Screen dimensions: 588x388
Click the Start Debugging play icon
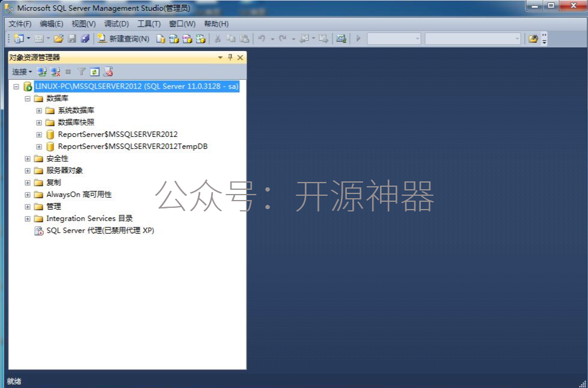pyautogui.click(x=358, y=38)
